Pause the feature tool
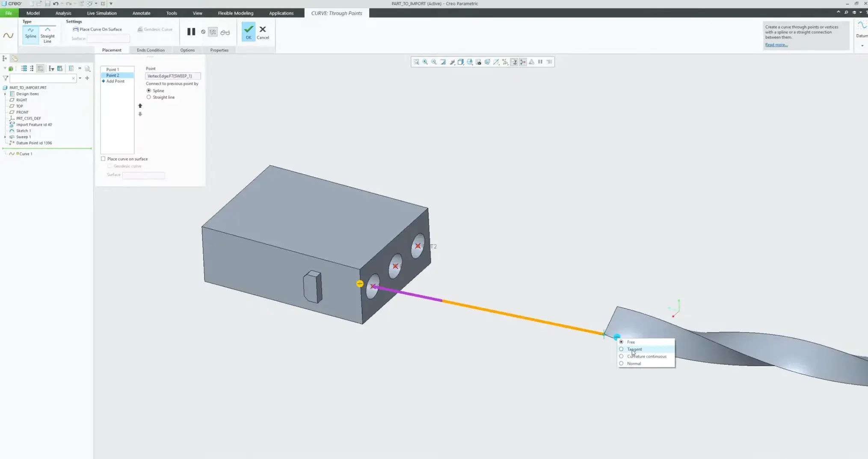The width and height of the screenshot is (868, 459). pos(191,32)
